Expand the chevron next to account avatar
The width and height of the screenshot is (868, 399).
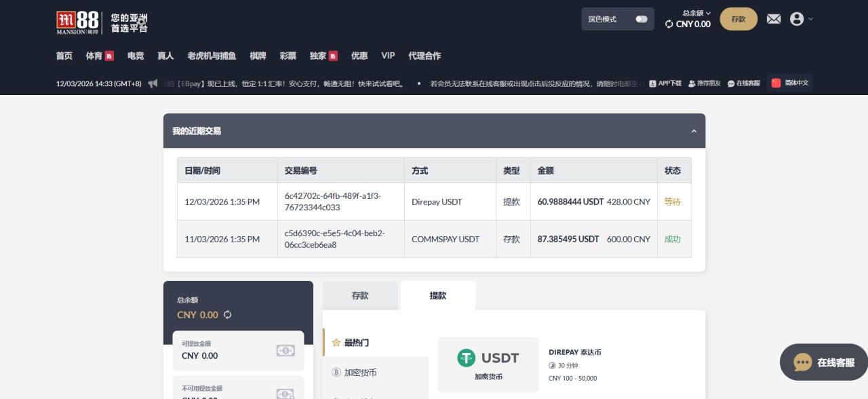coord(810,19)
